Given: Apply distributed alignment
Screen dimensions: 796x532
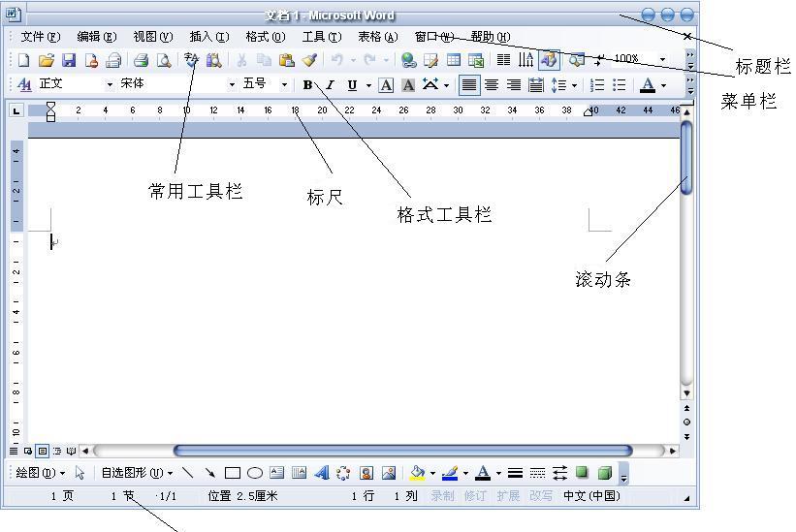Looking at the screenshot, I should [536, 85].
